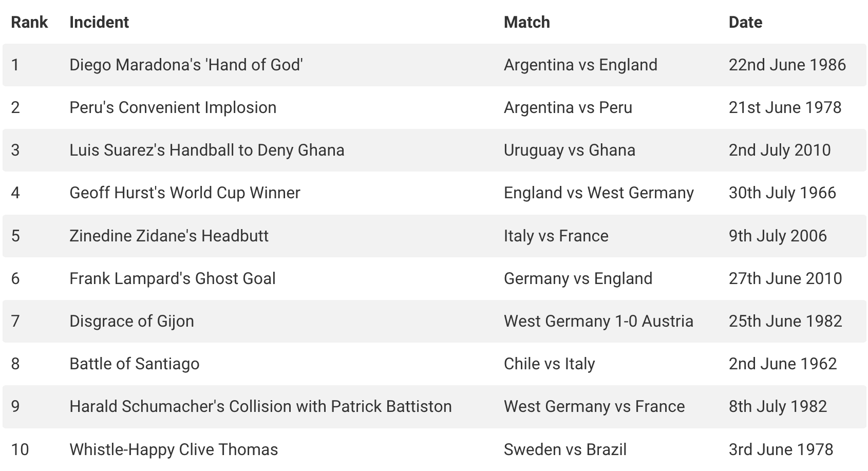Viewport: 868px width, 471px height.
Task: Click the Incident column header
Action: click(99, 22)
